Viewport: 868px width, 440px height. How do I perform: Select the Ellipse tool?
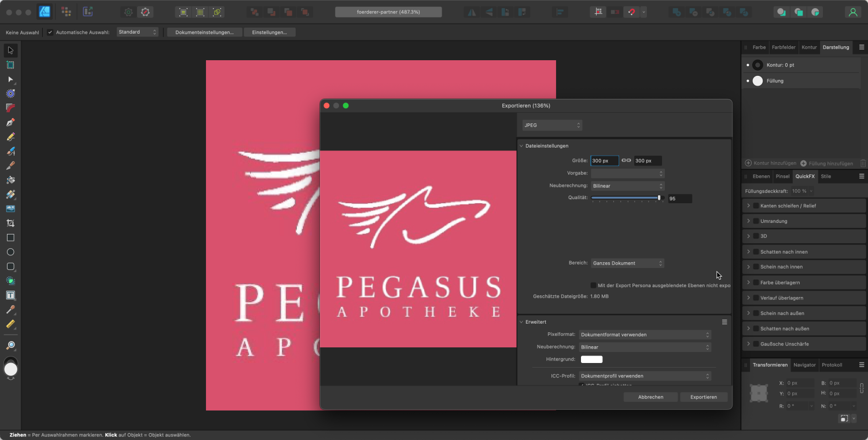coord(10,252)
